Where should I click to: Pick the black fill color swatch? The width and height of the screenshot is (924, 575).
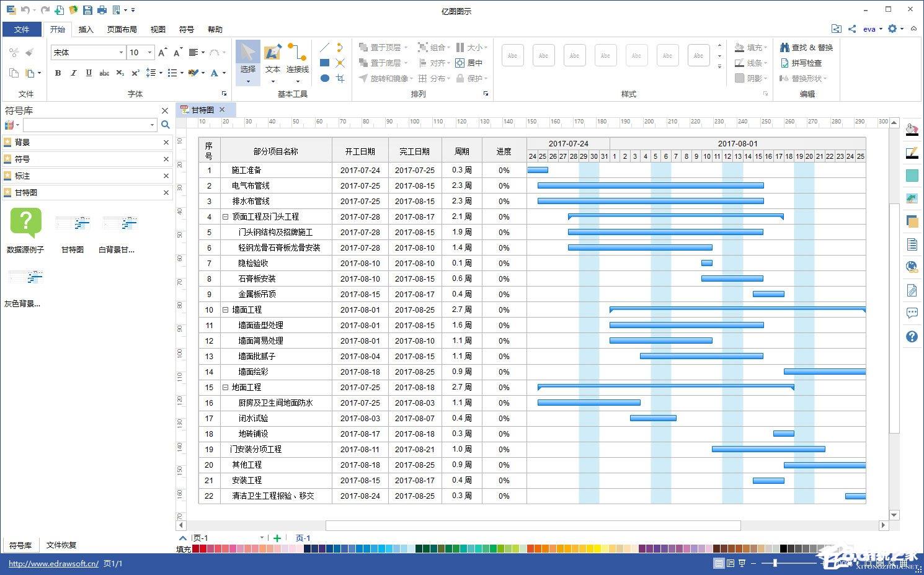784,548
